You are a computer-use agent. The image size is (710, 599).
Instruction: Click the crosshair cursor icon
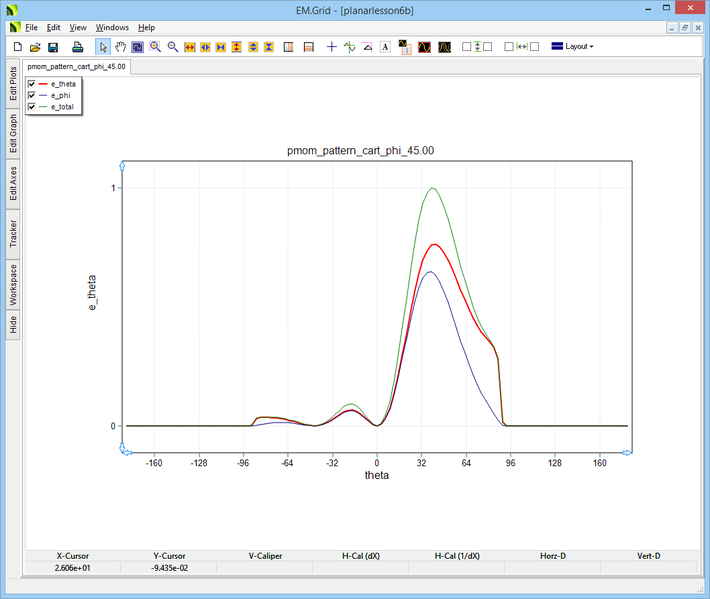(332, 47)
